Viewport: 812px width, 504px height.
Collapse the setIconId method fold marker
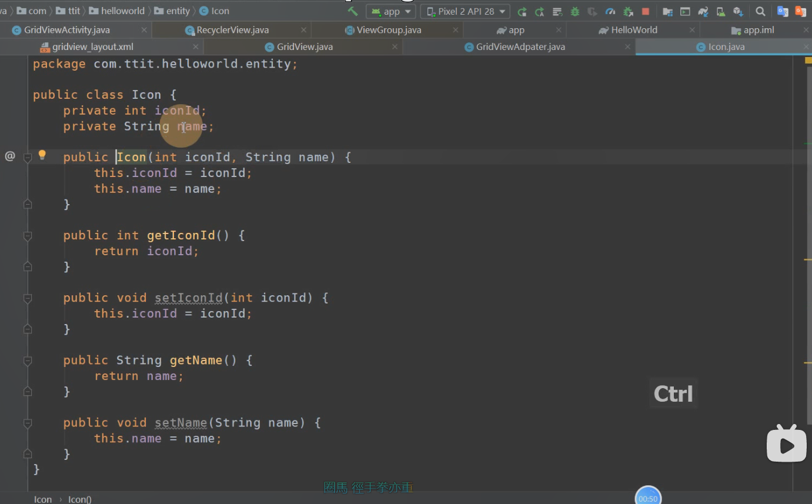pos(28,298)
